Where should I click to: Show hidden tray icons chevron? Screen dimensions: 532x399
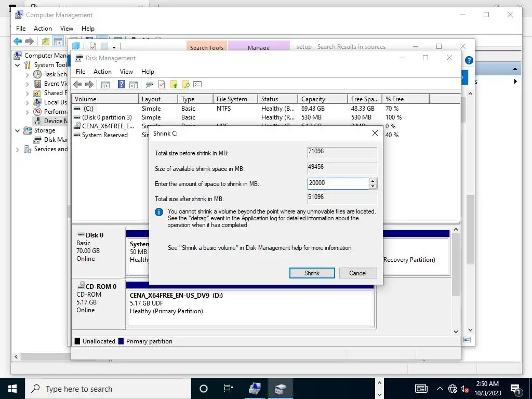[x=440, y=389]
